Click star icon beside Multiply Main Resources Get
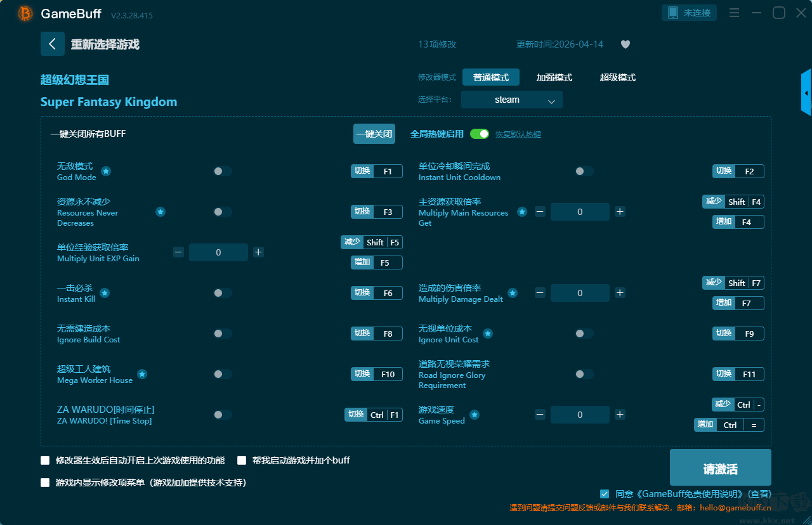812x525 pixels. [521, 212]
